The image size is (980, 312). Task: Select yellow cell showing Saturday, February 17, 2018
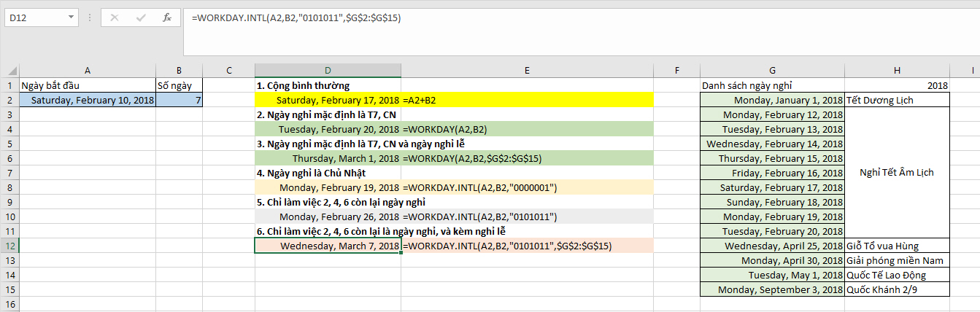[328, 100]
